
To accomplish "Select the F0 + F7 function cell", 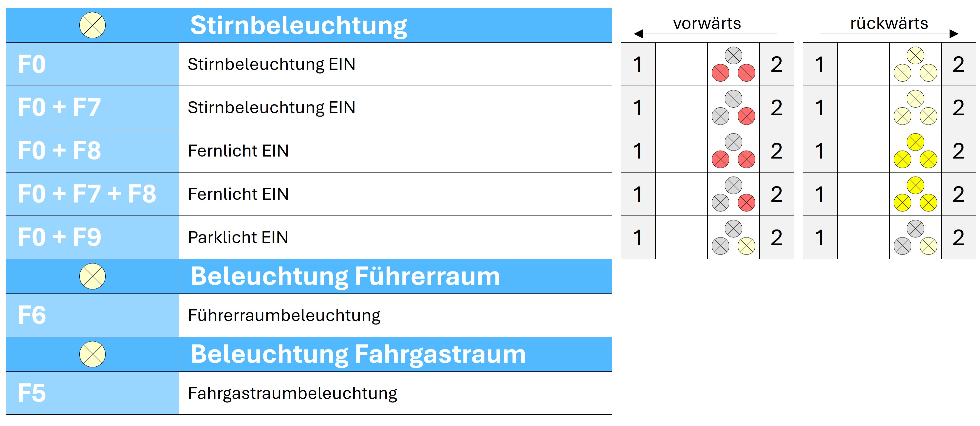I will 92,108.
